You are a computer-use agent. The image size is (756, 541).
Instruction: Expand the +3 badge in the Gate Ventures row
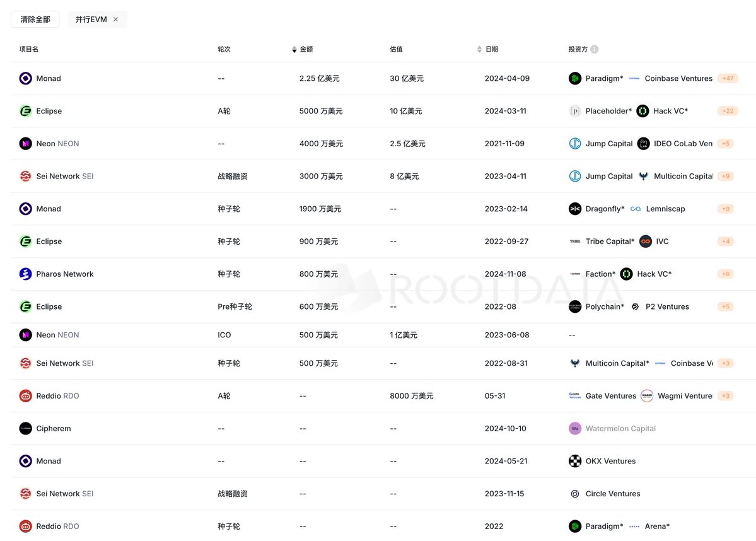tap(726, 396)
